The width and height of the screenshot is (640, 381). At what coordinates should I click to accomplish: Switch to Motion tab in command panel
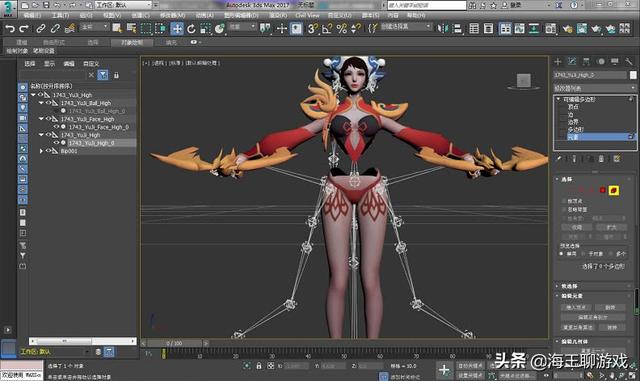pyautogui.click(x=601, y=62)
